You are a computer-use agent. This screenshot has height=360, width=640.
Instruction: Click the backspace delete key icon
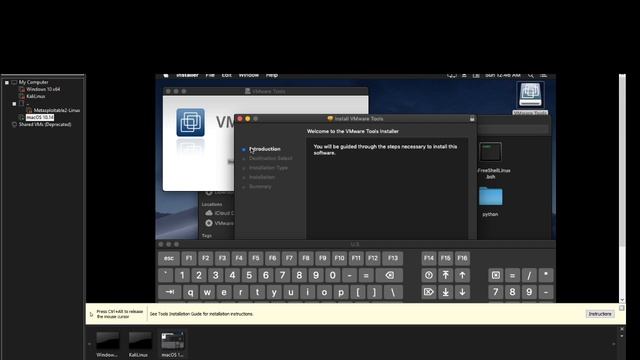point(389,276)
